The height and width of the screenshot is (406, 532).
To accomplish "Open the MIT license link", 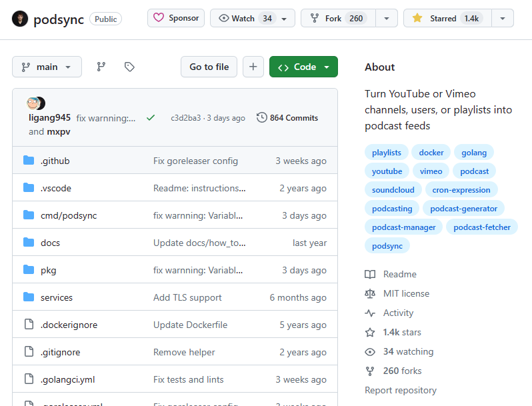I will 406,293.
